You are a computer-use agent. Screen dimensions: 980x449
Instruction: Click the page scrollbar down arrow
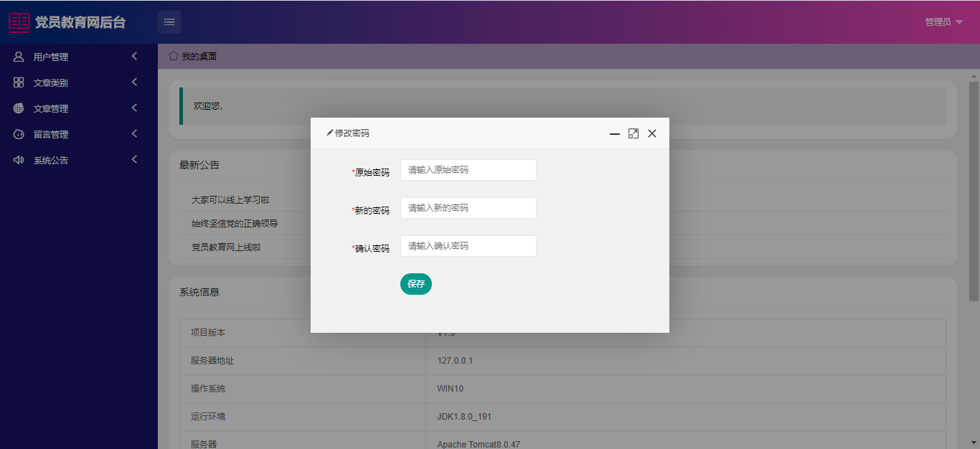pos(974,443)
